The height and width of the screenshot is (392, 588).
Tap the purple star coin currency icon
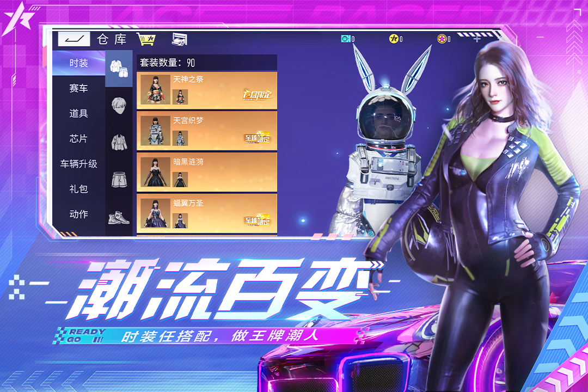pyautogui.click(x=441, y=39)
